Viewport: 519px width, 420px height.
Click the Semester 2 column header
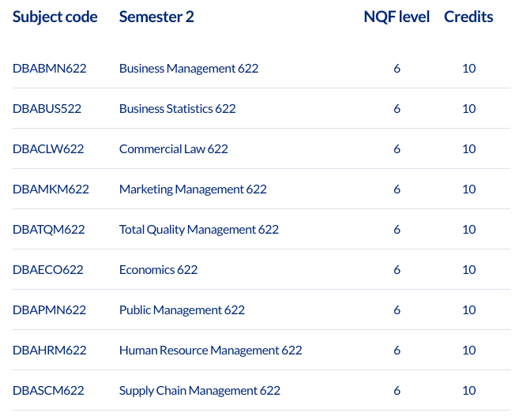click(156, 17)
